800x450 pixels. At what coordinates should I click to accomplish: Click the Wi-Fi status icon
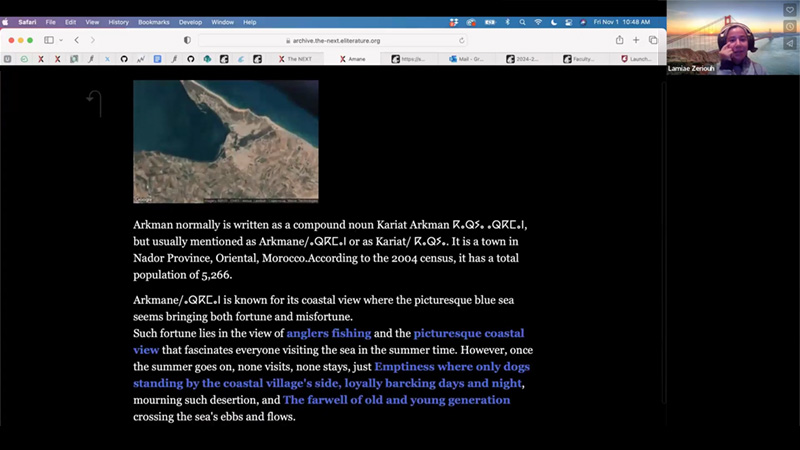pos(538,22)
